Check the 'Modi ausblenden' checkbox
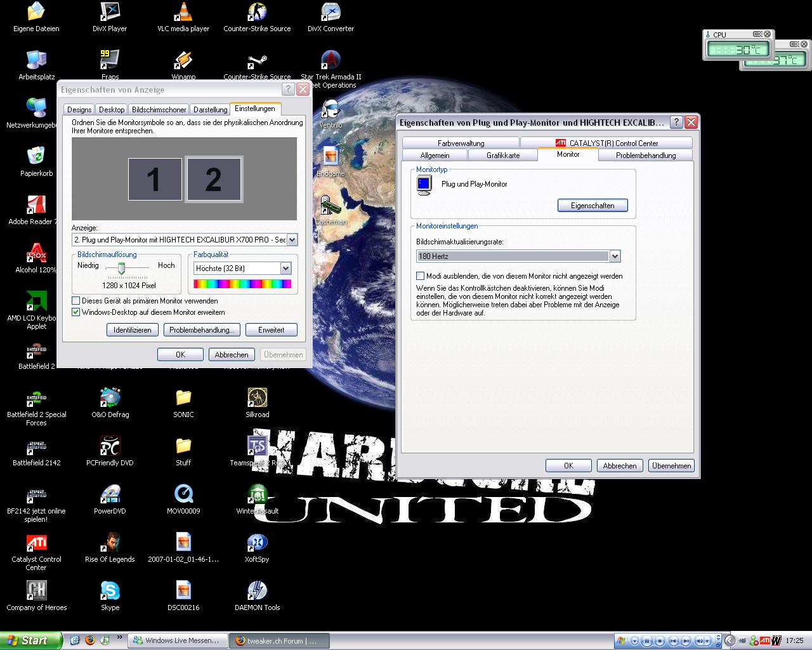The width and height of the screenshot is (812, 650). click(x=420, y=276)
